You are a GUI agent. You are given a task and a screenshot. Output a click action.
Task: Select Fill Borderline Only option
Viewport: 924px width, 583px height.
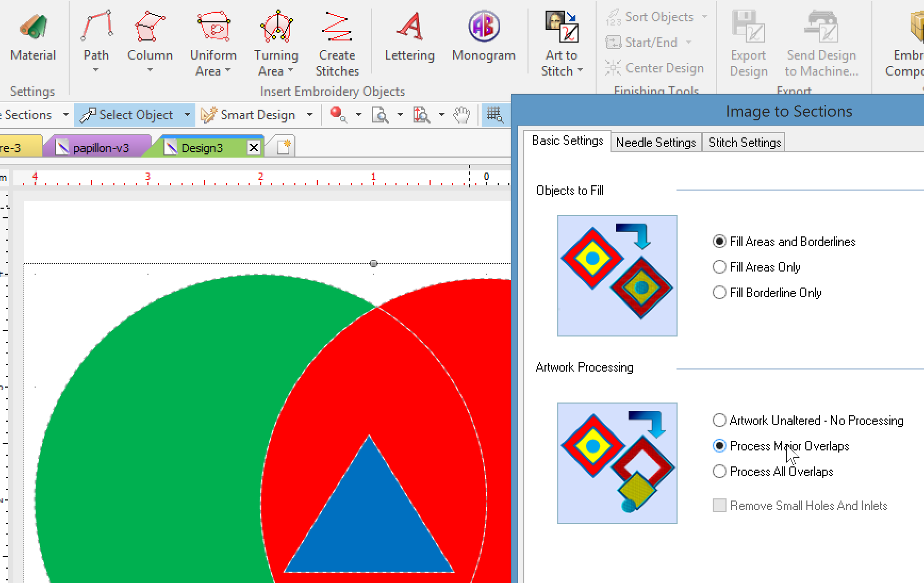(x=720, y=292)
